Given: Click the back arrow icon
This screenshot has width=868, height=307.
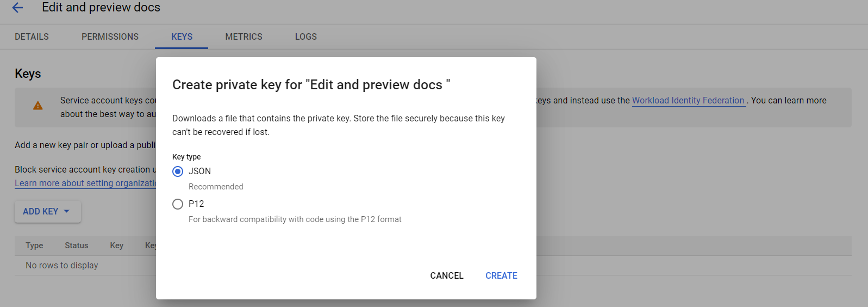Looking at the screenshot, I should (x=17, y=8).
